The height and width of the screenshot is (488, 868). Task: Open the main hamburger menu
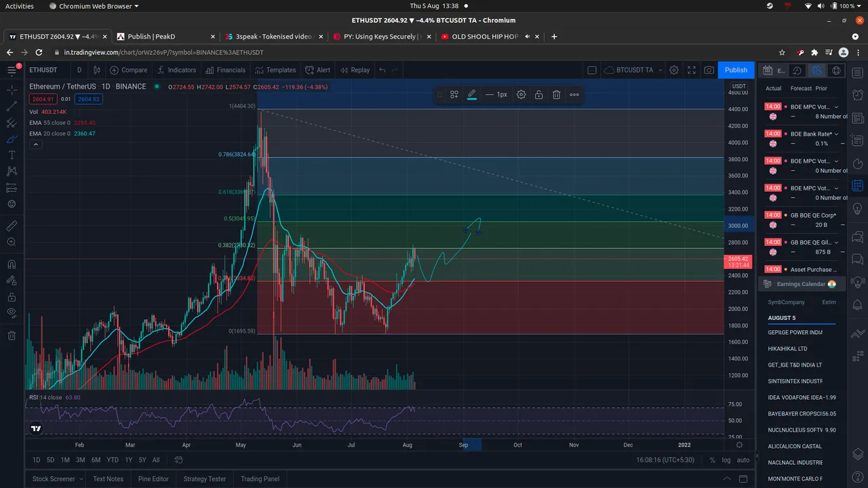coord(12,70)
